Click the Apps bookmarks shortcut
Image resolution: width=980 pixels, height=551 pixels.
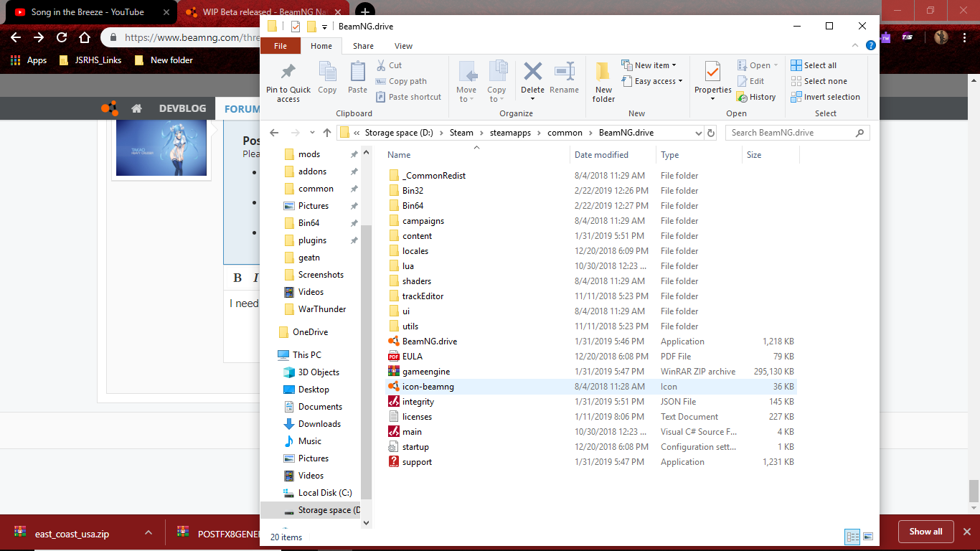click(29, 60)
